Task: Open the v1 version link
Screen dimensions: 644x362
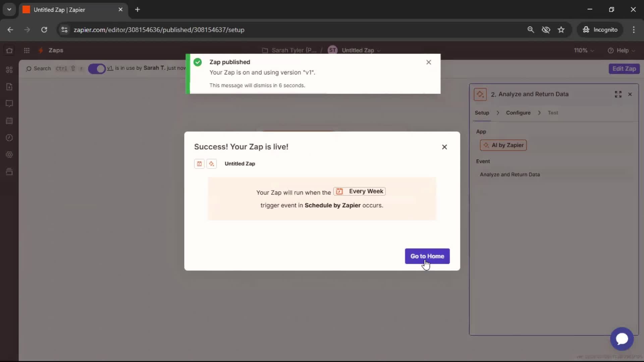Action: pyautogui.click(x=110, y=68)
